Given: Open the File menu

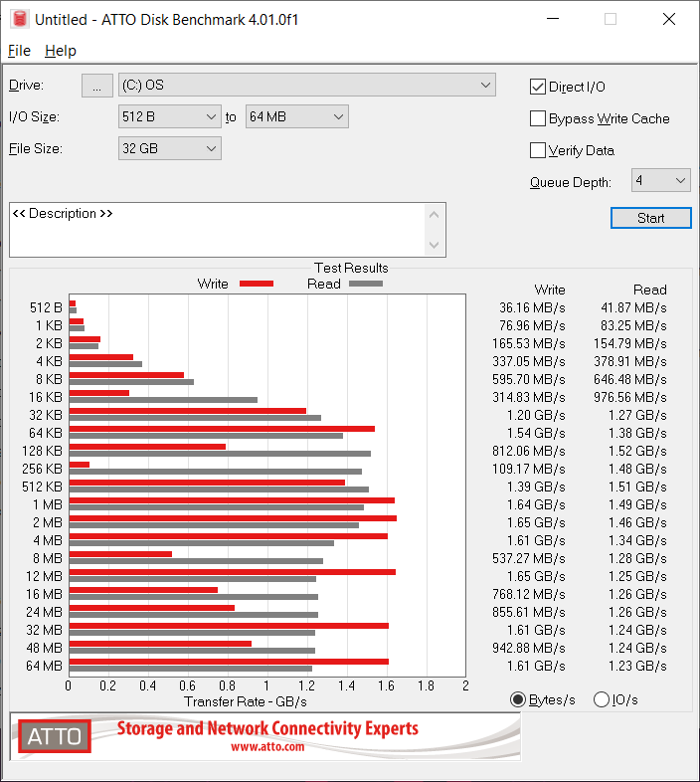Looking at the screenshot, I should click(x=19, y=51).
